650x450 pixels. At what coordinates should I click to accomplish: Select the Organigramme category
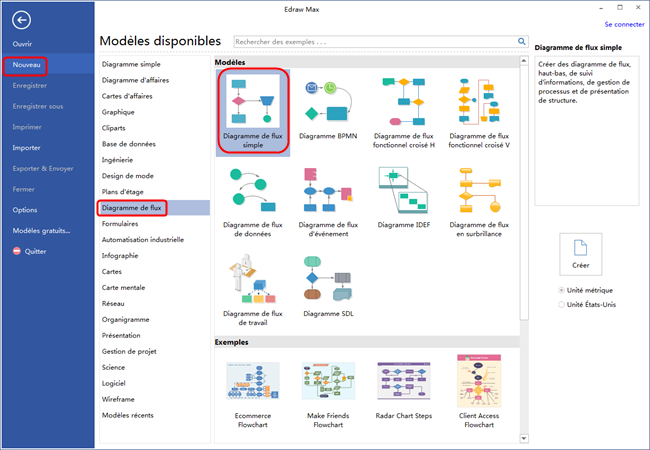coord(126,319)
